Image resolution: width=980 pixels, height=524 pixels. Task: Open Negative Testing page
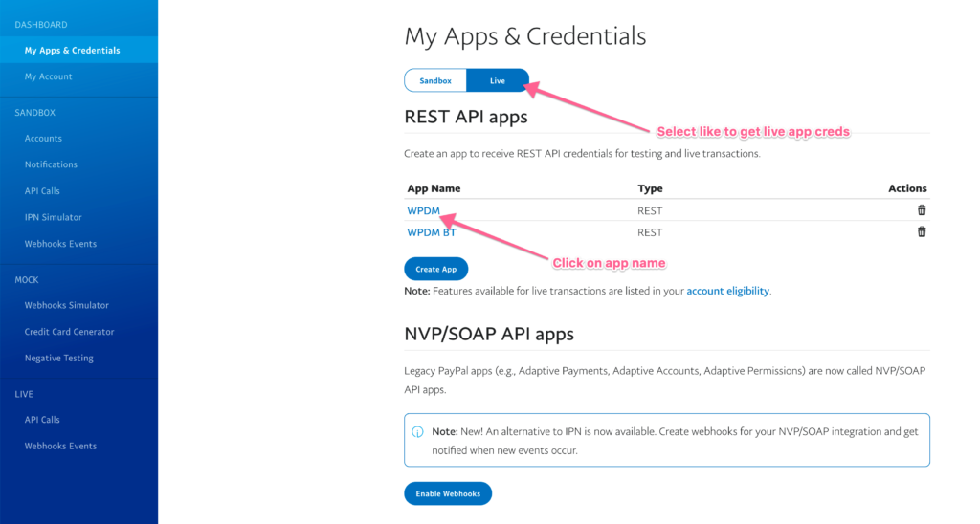(x=58, y=358)
